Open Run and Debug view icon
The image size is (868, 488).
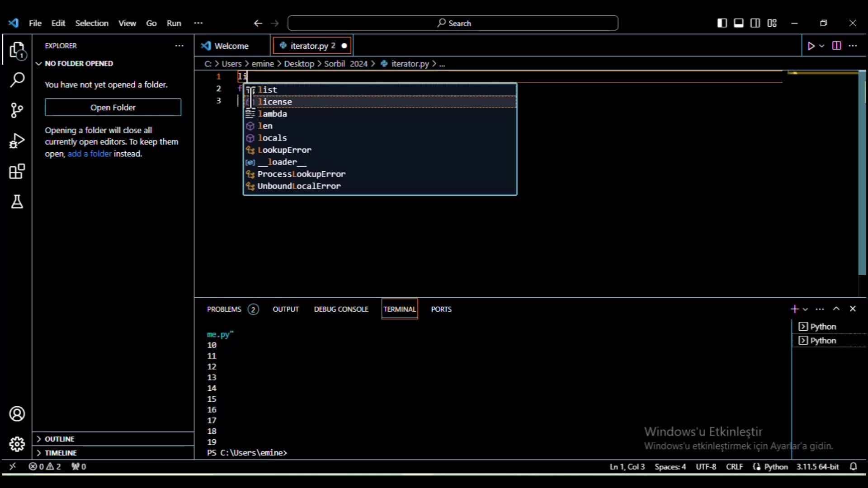click(17, 141)
